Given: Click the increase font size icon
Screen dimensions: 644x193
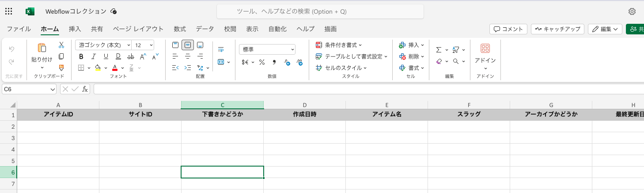Looking at the screenshot, I should click(x=143, y=56).
